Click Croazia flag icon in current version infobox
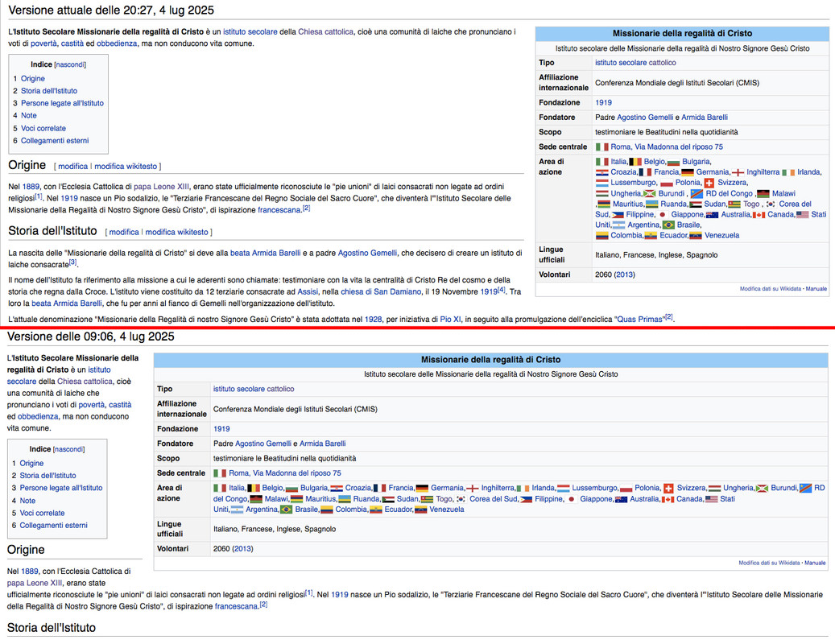 (601, 172)
